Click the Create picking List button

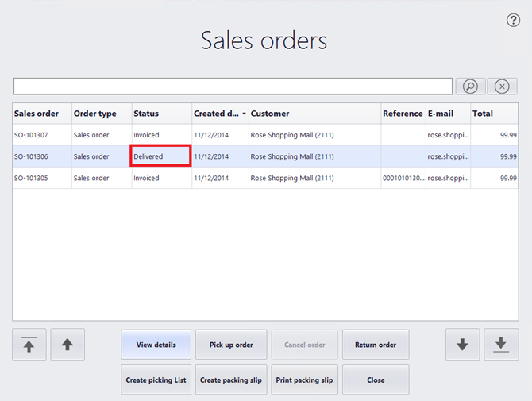coord(156,380)
